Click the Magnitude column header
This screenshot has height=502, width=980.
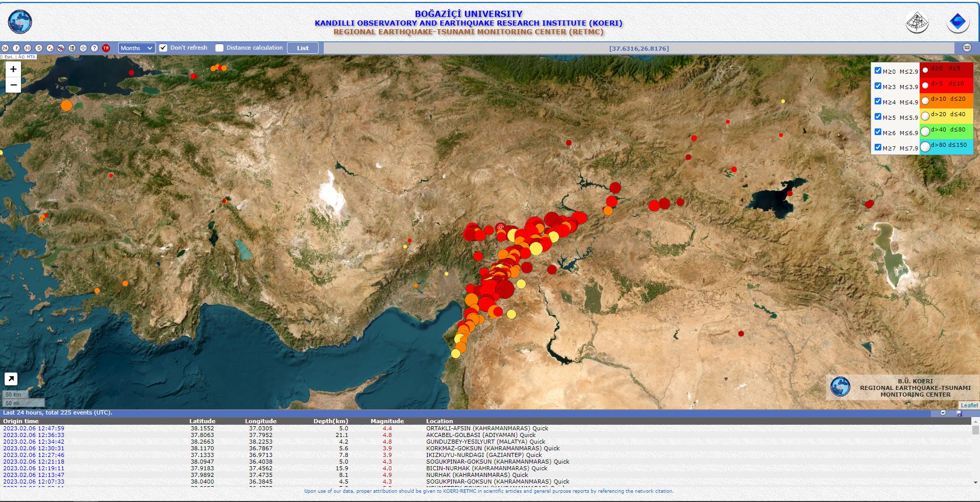387,421
